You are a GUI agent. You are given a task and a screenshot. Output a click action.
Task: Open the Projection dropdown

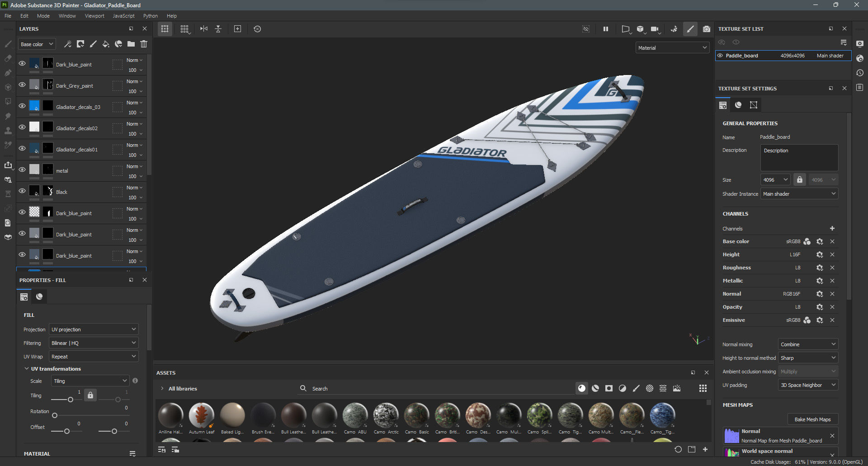[94, 329]
